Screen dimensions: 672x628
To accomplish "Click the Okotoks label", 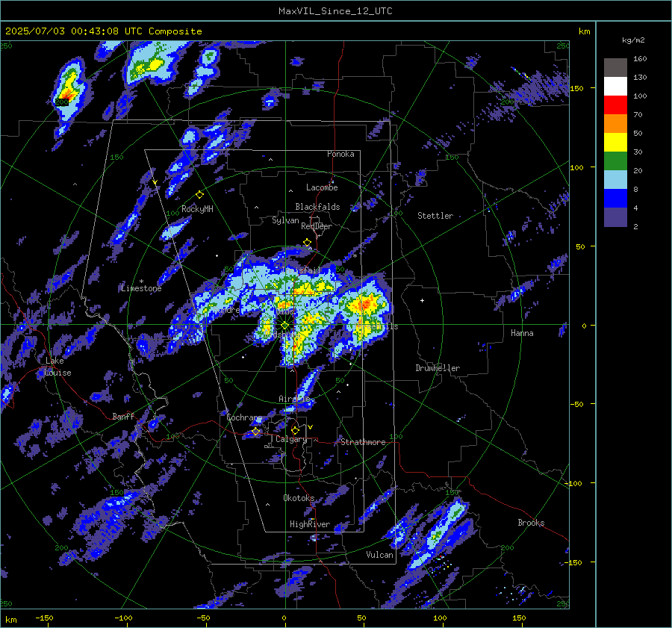I will pyautogui.click(x=299, y=498).
